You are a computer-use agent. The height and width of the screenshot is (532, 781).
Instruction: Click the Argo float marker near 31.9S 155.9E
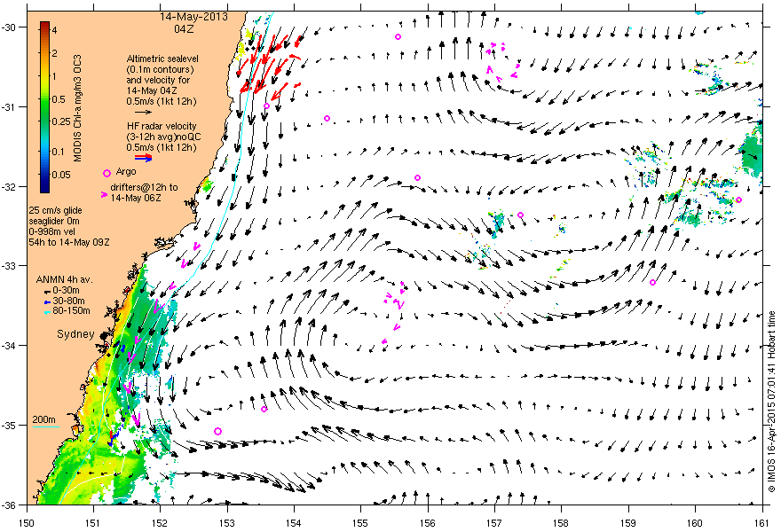coord(417,177)
